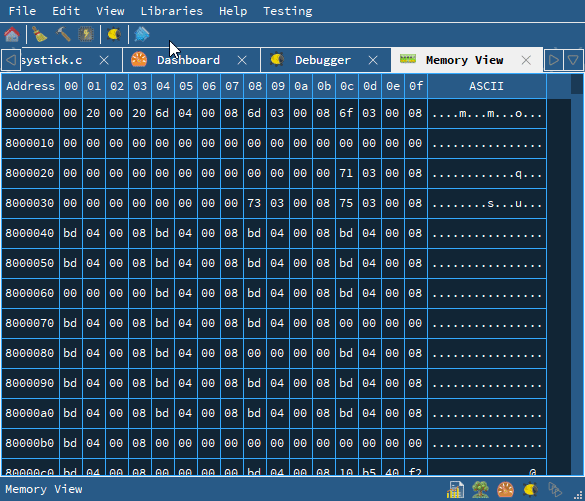Open the tab list dropdown arrow
This screenshot has width=585, height=501.
(x=573, y=60)
